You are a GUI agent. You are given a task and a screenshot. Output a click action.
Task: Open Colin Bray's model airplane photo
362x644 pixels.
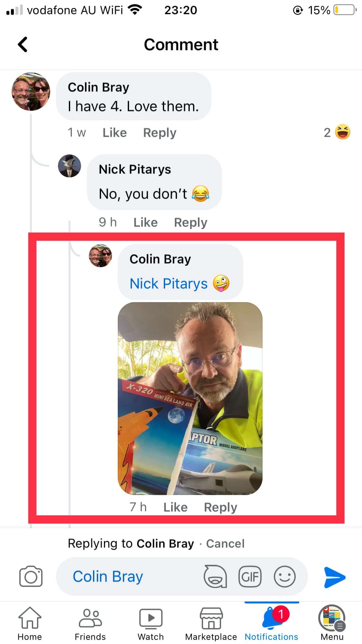190,398
